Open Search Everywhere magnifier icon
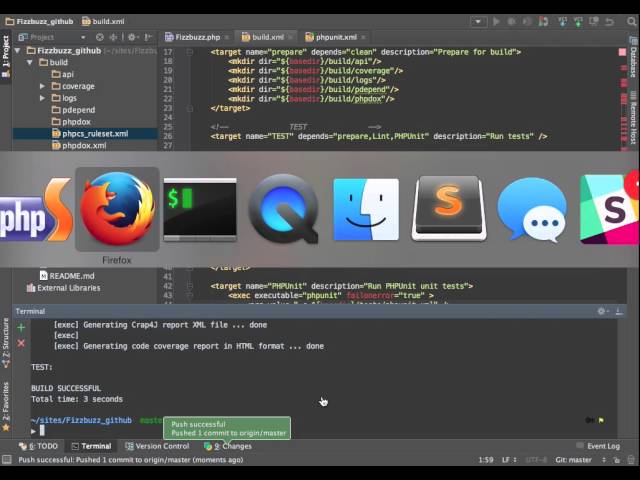640x480 pixels. click(631, 21)
